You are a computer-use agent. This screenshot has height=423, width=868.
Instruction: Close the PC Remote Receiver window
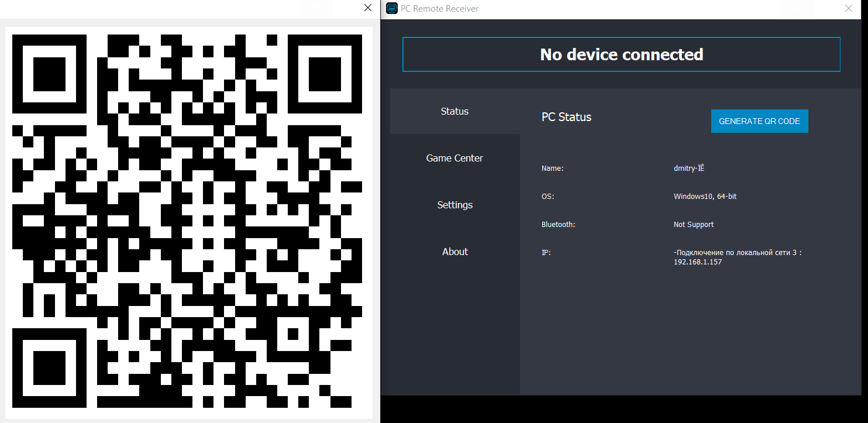849,8
